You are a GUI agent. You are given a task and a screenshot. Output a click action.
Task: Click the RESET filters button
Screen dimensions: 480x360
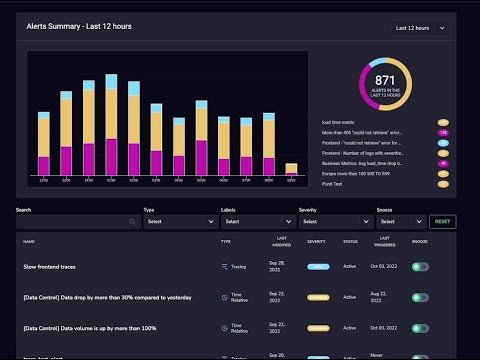pos(442,222)
